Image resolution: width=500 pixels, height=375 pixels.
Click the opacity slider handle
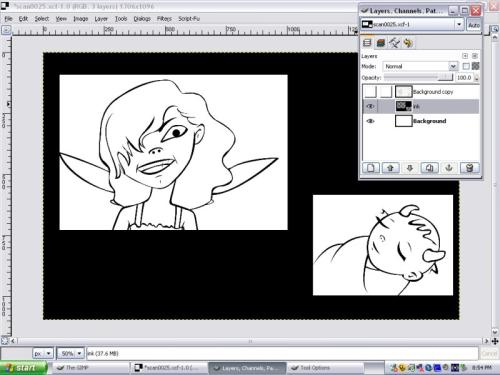(445, 77)
